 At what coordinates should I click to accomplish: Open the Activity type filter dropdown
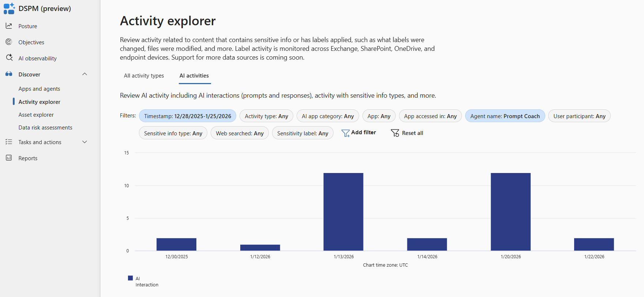266,116
